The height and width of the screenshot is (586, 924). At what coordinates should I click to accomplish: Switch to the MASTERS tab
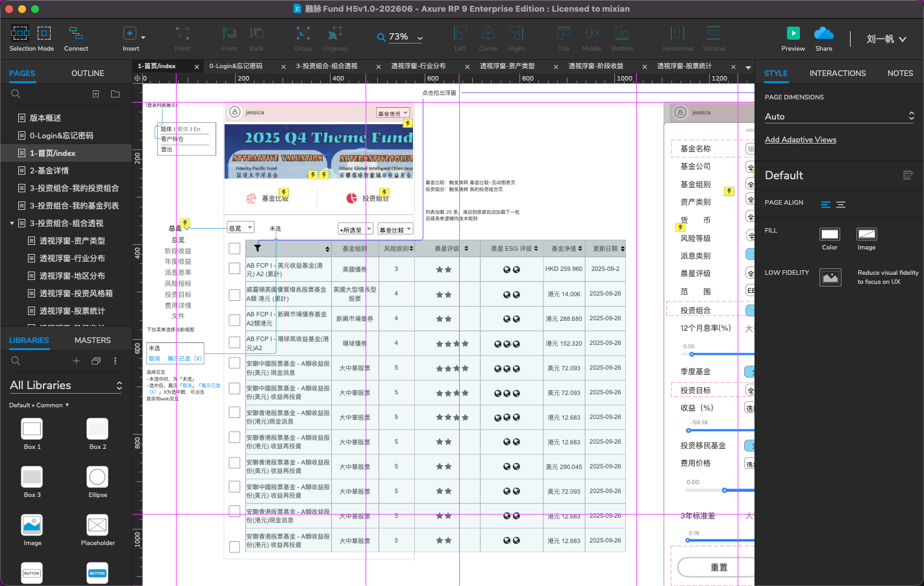tap(93, 340)
